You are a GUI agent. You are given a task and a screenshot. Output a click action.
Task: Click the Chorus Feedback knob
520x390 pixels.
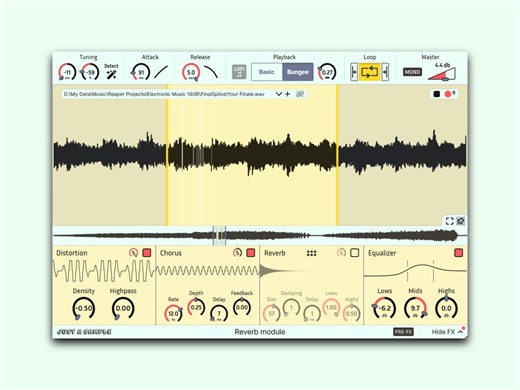tap(242, 307)
